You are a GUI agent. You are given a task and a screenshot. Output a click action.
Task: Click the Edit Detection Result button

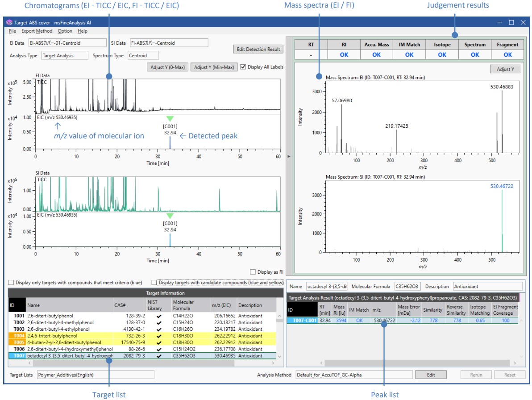pyautogui.click(x=258, y=49)
